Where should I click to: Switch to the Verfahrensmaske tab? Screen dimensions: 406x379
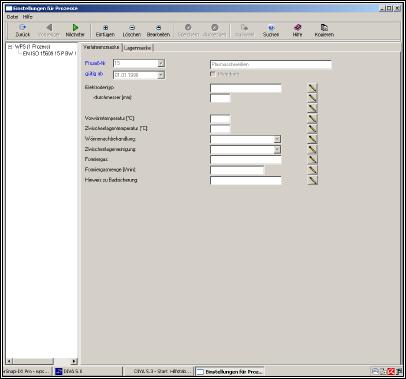(x=101, y=47)
